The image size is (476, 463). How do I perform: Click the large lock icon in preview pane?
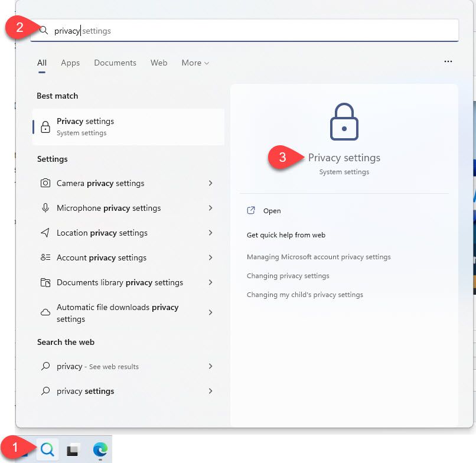tap(344, 122)
